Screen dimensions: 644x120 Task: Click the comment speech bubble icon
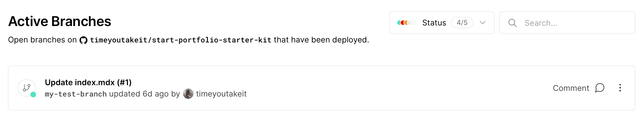[x=600, y=88]
